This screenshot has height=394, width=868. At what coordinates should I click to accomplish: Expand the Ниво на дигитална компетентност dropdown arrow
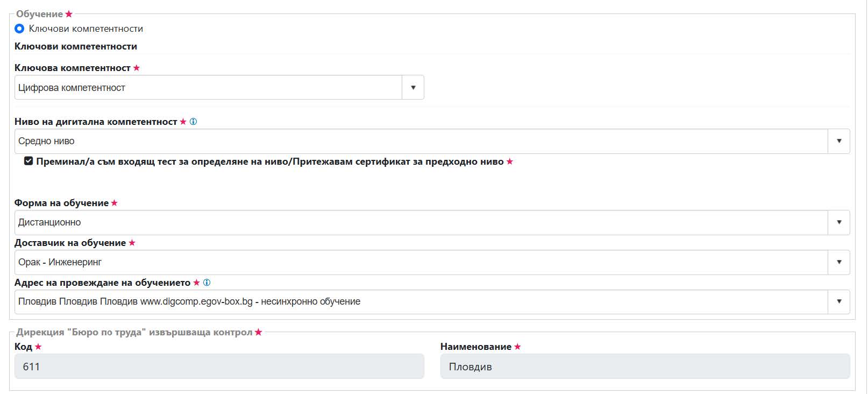[839, 141]
